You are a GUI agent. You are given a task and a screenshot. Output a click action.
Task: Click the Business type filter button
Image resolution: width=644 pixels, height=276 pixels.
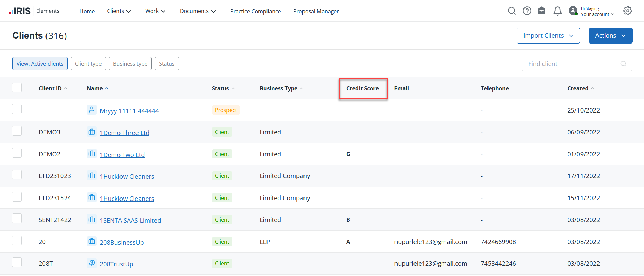130,64
